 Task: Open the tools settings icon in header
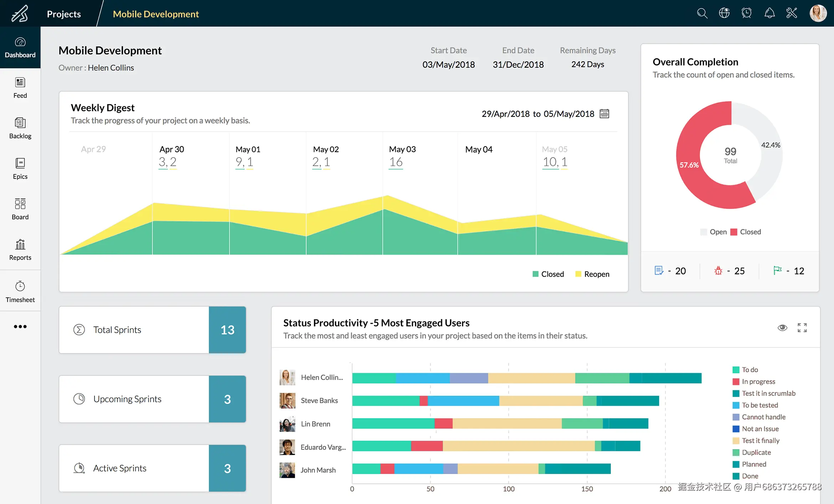click(792, 14)
